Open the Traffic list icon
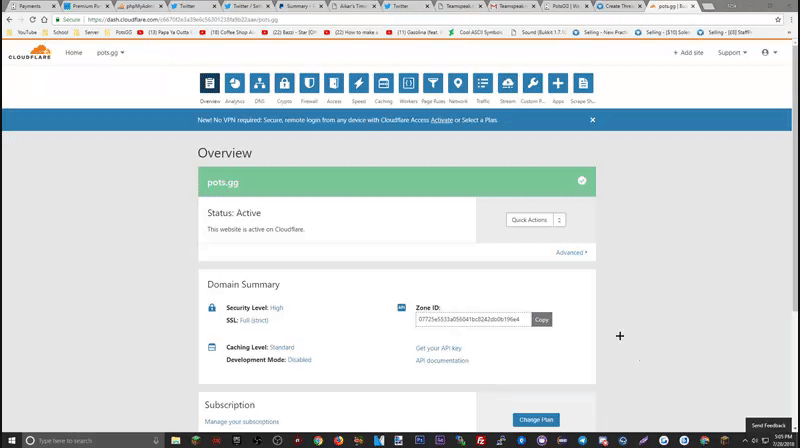Image resolution: width=800 pixels, height=448 pixels. click(483, 83)
